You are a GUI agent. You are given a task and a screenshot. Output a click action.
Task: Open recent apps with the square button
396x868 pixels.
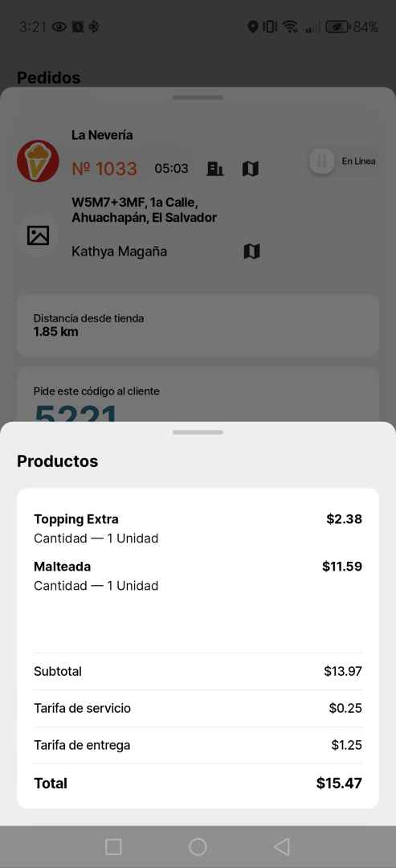click(113, 846)
